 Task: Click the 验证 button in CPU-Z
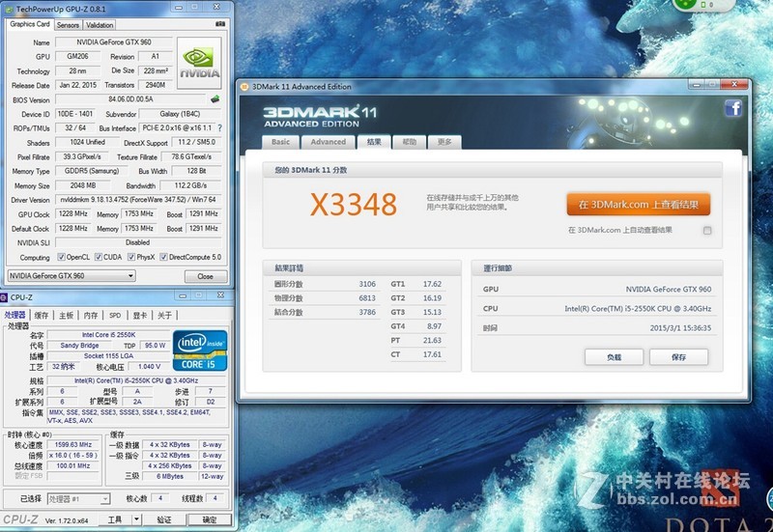click(x=164, y=519)
